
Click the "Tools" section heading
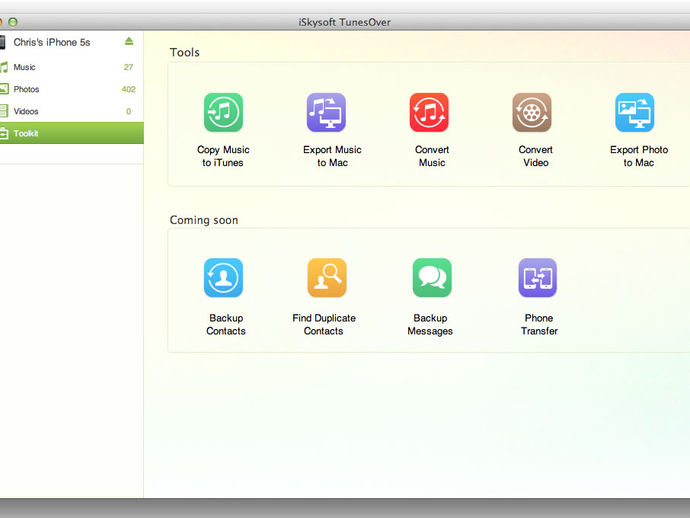[185, 52]
